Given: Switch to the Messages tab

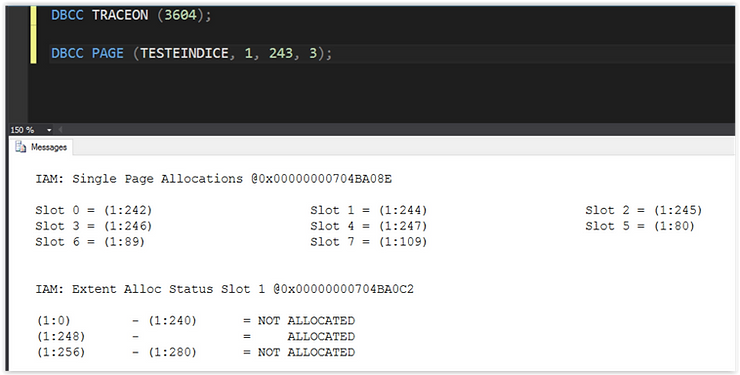Looking at the screenshot, I should pos(41,147).
